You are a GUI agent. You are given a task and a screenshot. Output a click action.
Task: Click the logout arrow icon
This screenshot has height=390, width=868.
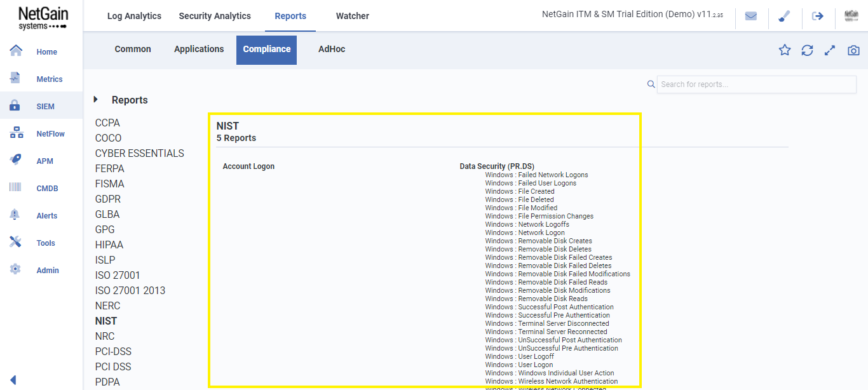coord(818,17)
